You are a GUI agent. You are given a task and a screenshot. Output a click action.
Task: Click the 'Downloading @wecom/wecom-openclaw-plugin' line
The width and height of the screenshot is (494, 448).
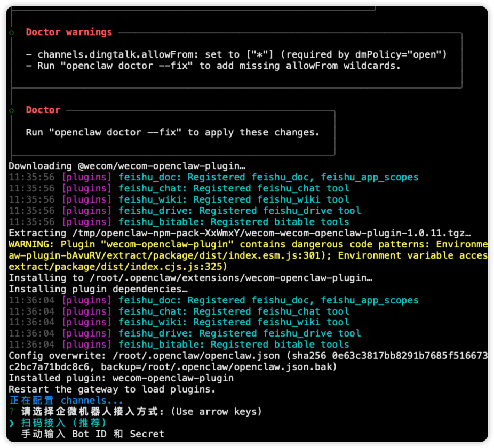pyautogui.click(x=127, y=166)
